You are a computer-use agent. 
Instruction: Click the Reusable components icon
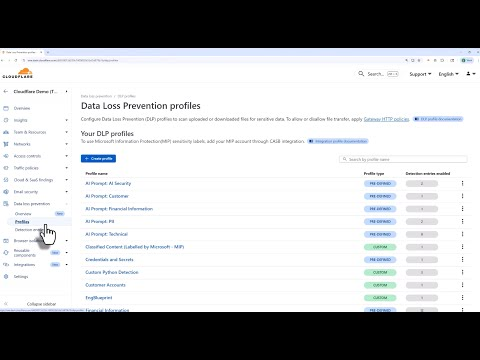(6, 253)
